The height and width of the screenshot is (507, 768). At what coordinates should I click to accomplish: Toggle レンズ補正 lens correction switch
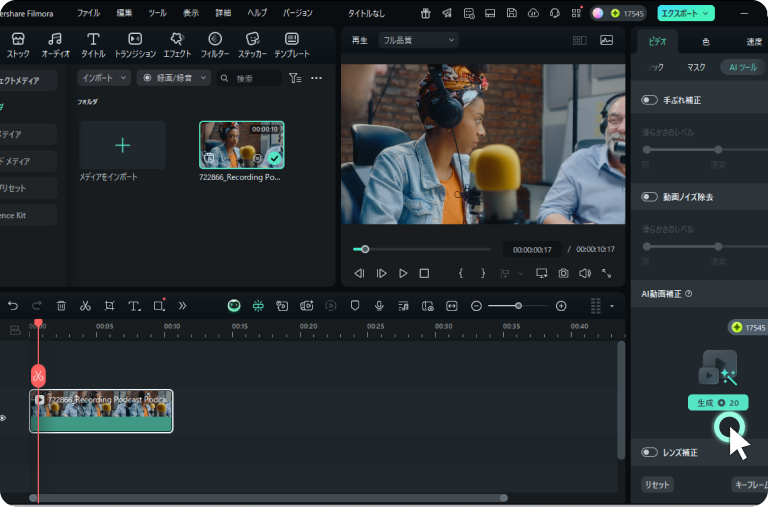649,452
